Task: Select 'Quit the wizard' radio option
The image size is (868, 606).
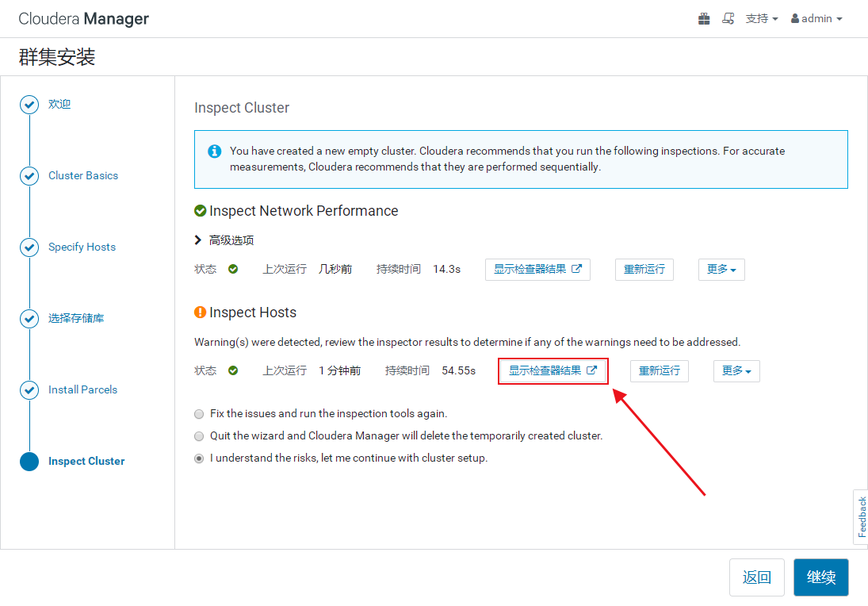Action: 199,436
